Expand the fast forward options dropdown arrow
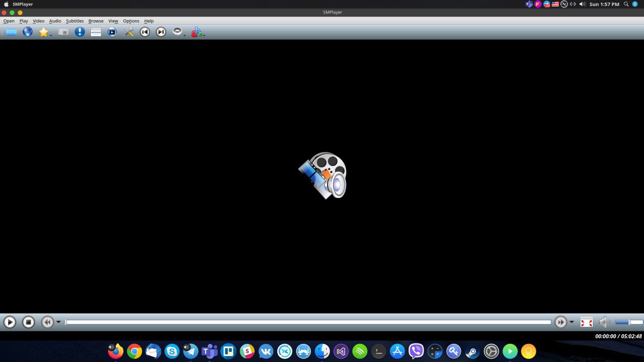Viewport: 644px width, 362px height. pyautogui.click(x=572, y=322)
